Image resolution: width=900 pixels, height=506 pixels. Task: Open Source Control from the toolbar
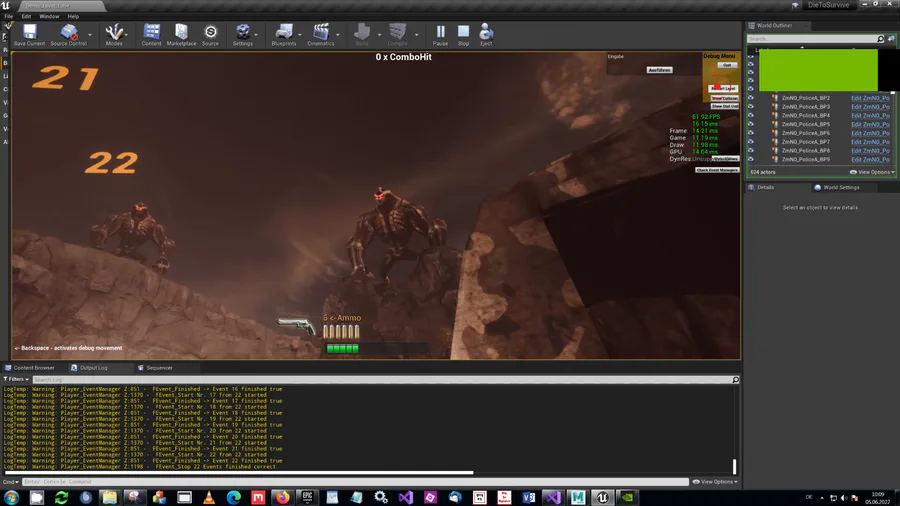point(68,34)
